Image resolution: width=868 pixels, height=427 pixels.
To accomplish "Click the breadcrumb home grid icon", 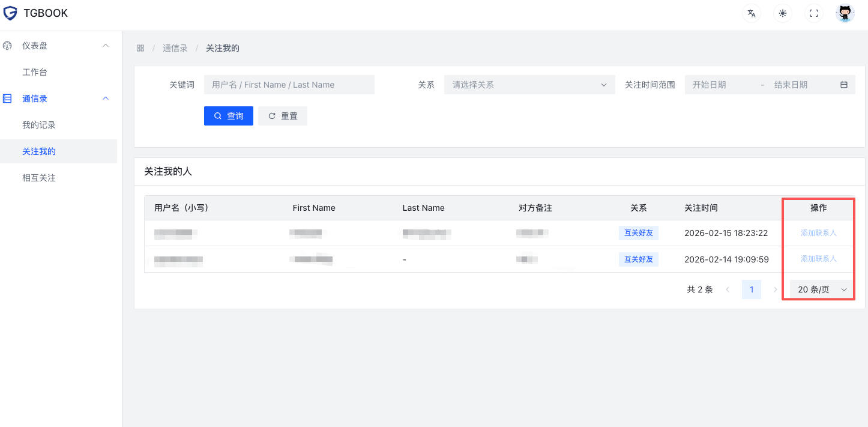I will pos(140,48).
